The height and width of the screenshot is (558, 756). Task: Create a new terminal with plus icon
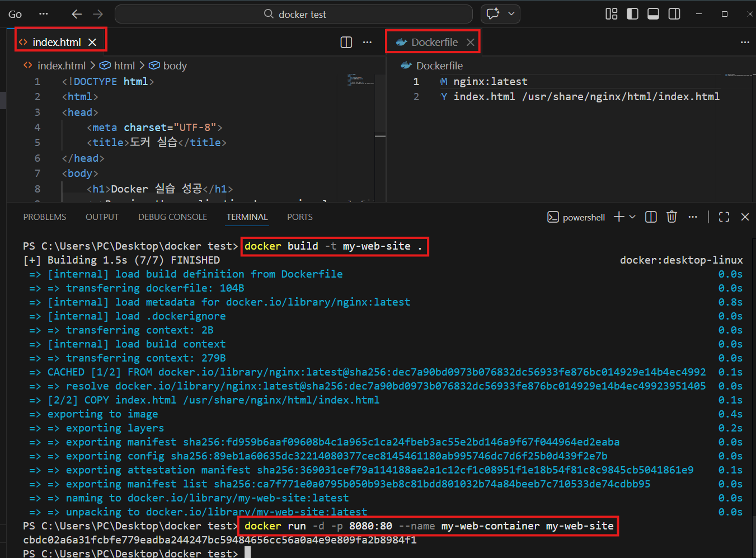click(619, 217)
